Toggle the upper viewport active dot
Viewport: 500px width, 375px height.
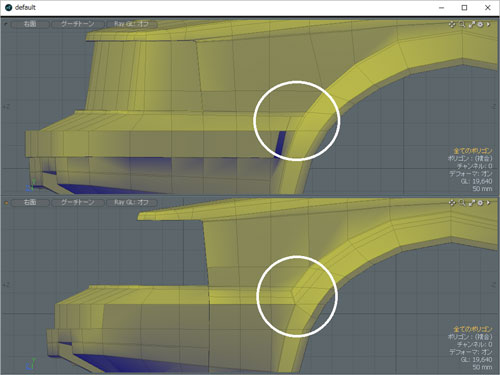[6, 24]
